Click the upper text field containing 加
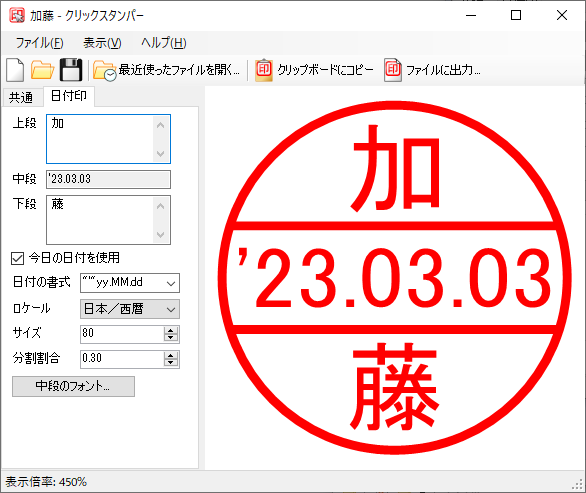Image resolution: width=586 pixels, height=493 pixels. [108, 139]
